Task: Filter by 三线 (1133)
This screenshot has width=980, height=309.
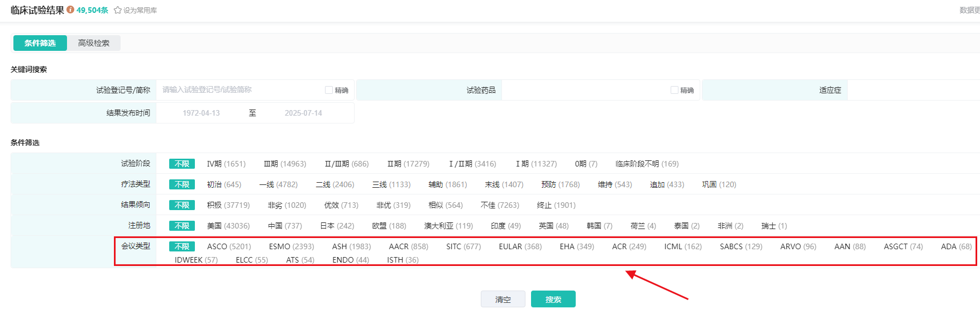Action: pyautogui.click(x=391, y=184)
